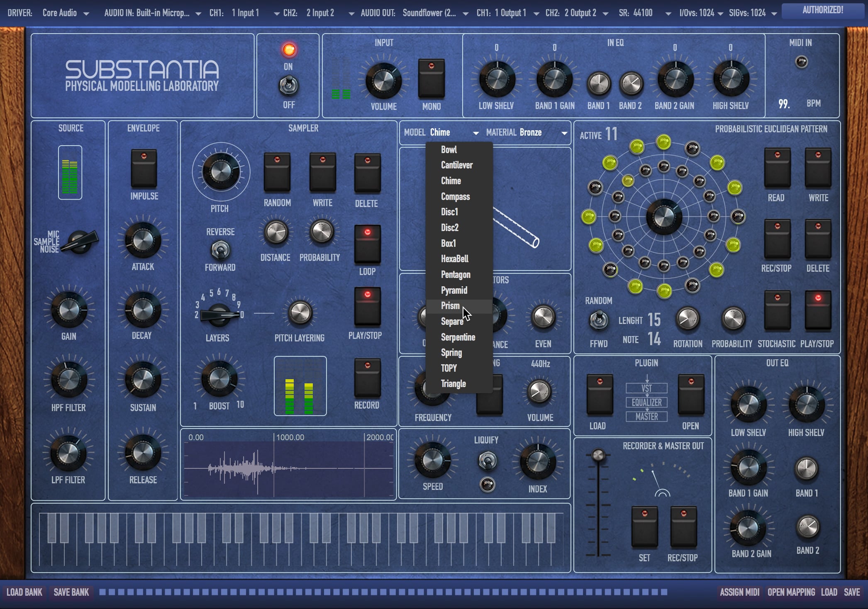
Task: Open the input CH1 1 Input 1 dropdown
Action: coord(256,13)
